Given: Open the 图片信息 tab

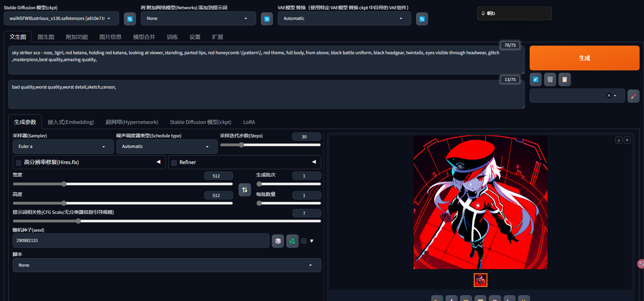Looking at the screenshot, I should 111,37.
